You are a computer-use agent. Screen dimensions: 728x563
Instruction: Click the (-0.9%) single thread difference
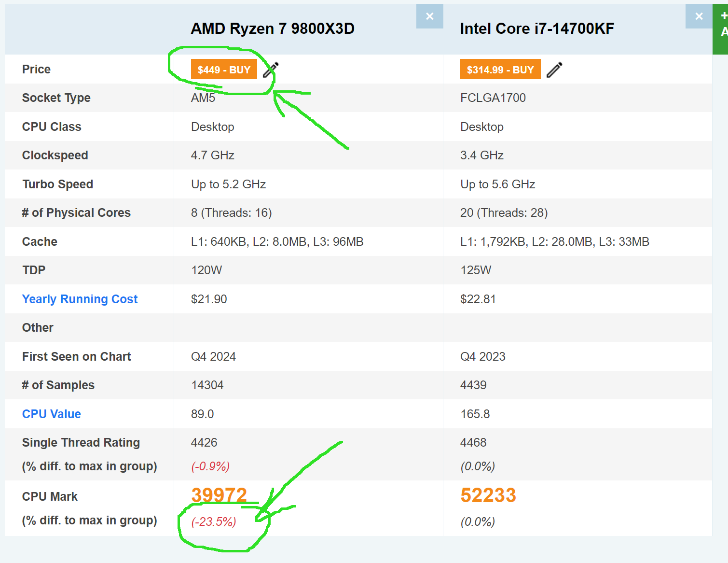pos(210,466)
